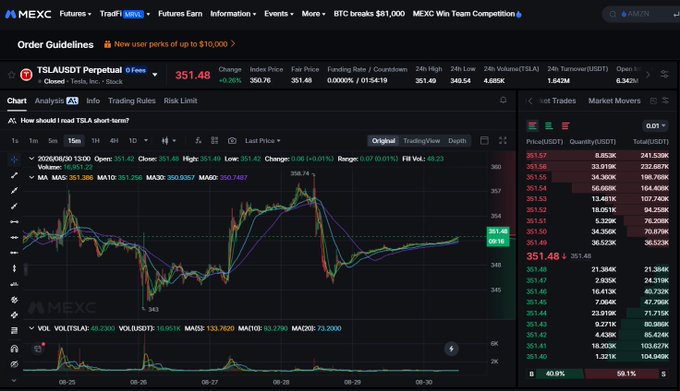Open the Events dropdown menu
Screen dimensions: 680x391
(x=278, y=14)
